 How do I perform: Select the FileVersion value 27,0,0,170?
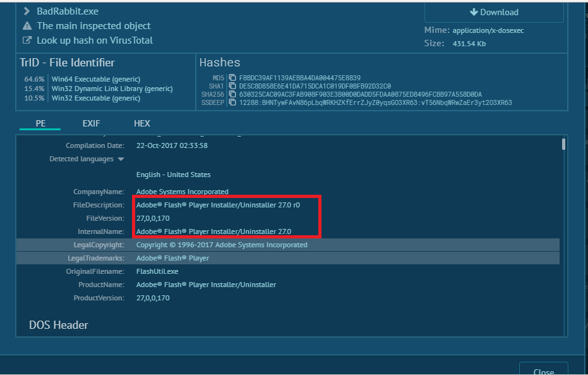point(153,218)
